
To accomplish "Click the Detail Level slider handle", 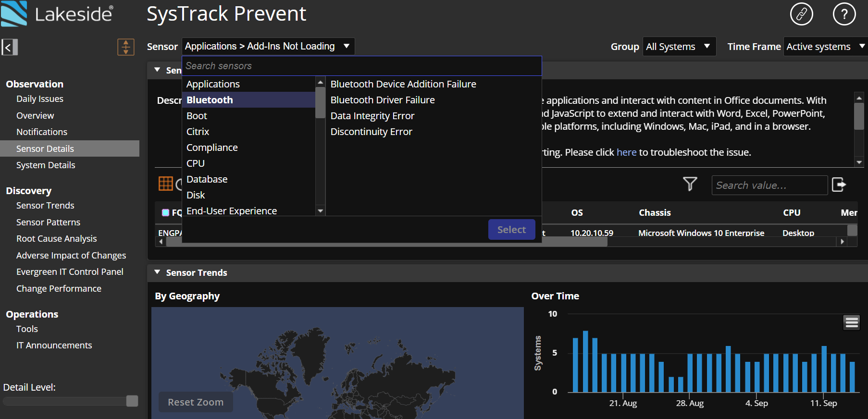I will point(132,401).
